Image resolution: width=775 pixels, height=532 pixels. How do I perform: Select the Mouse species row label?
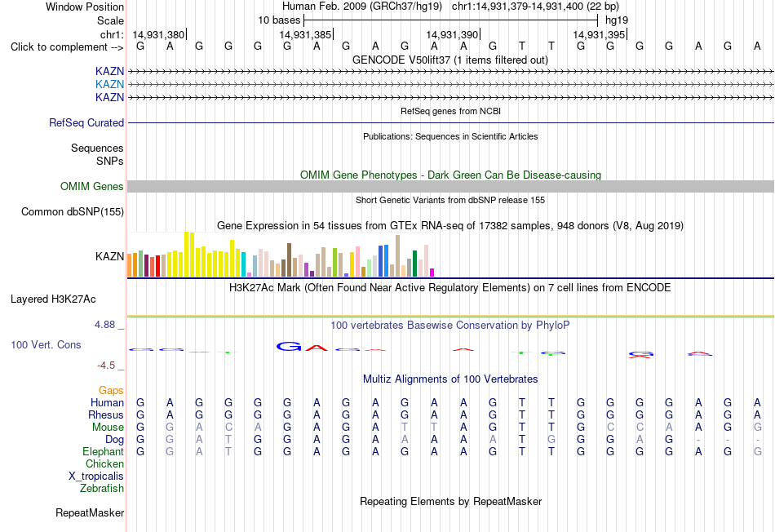coord(108,428)
